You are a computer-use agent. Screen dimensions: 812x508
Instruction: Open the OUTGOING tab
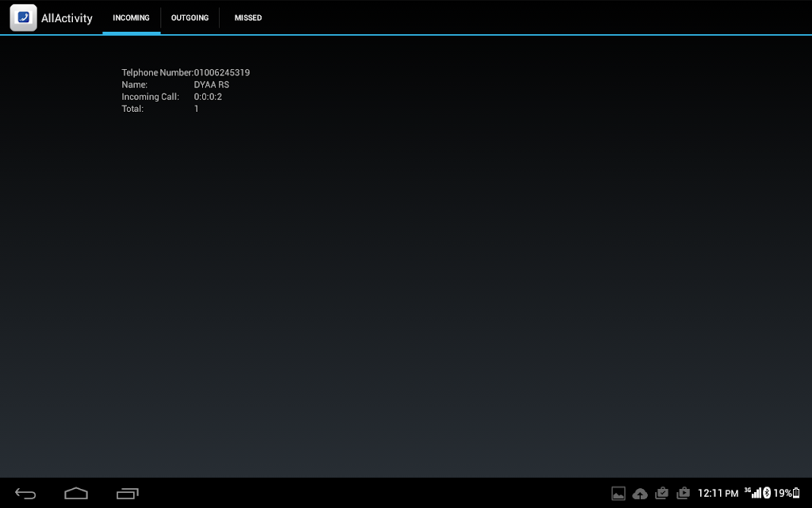[x=190, y=17]
